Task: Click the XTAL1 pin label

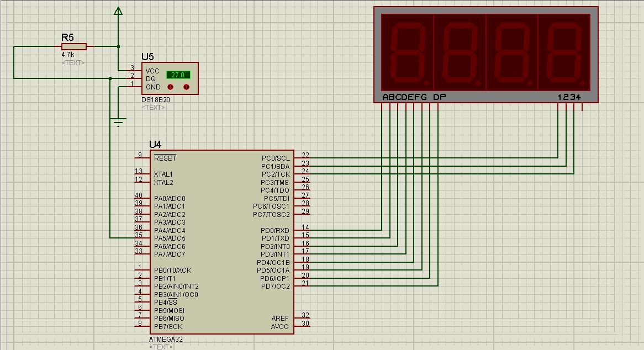Action: coord(163,174)
